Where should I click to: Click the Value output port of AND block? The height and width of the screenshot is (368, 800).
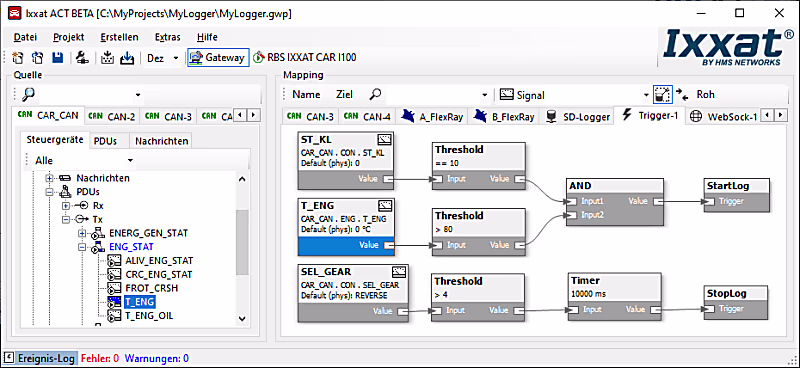(x=658, y=201)
